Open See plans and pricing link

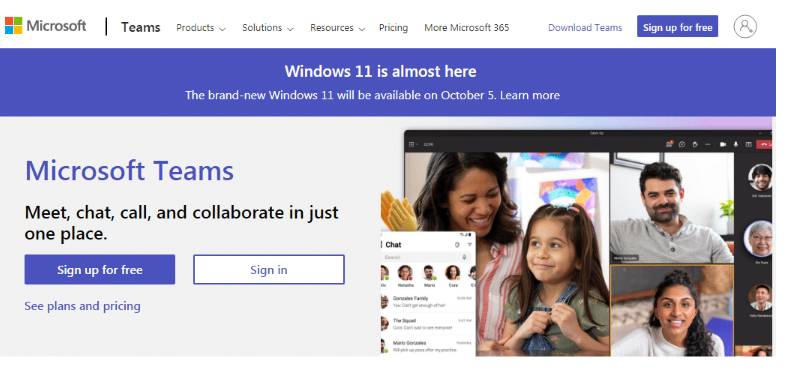click(x=82, y=306)
